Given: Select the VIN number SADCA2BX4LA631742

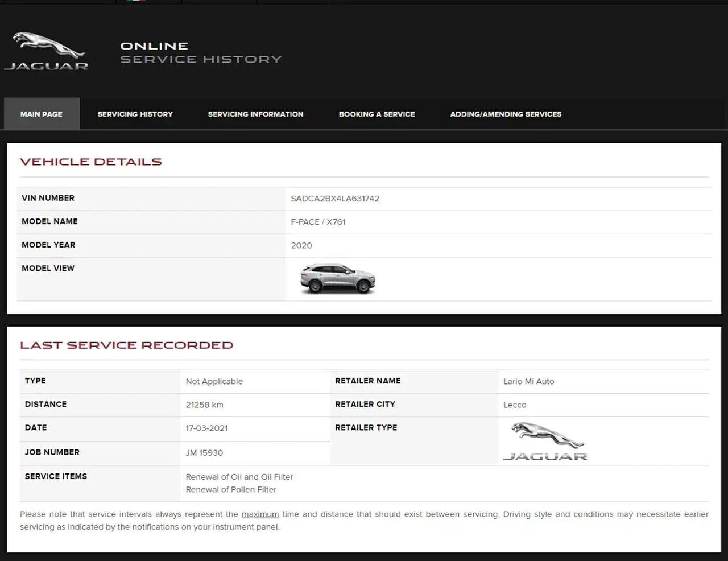Looking at the screenshot, I should pyautogui.click(x=335, y=199).
